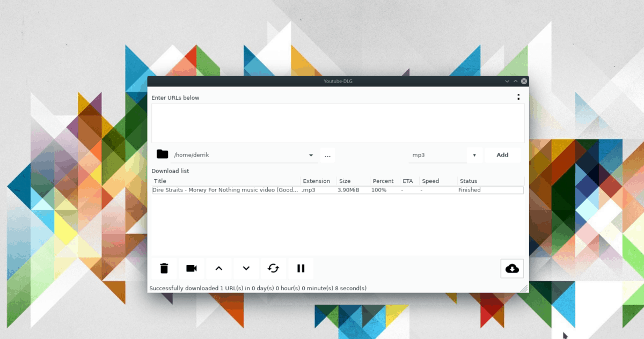Open the three-dot settings menu
This screenshot has height=339, width=644.
click(x=518, y=97)
